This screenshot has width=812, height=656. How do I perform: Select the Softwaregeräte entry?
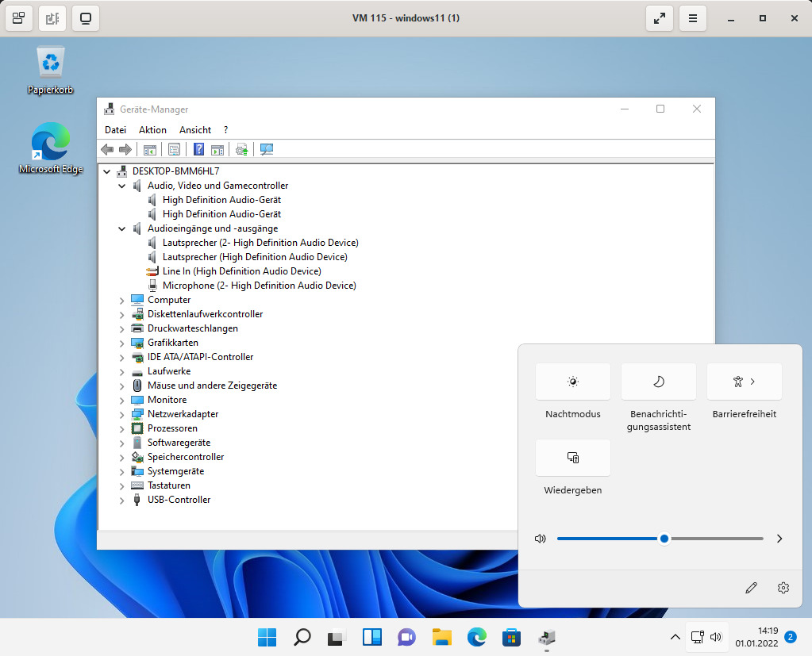tap(179, 443)
